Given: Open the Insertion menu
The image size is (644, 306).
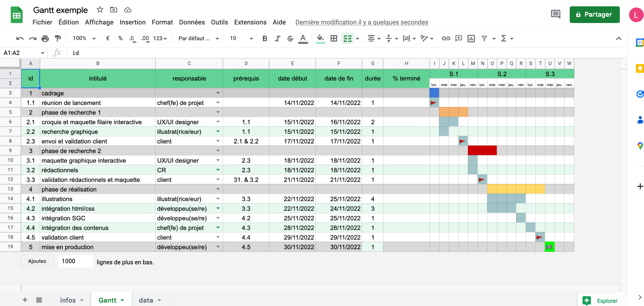Looking at the screenshot, I should [x=132, y=22].
